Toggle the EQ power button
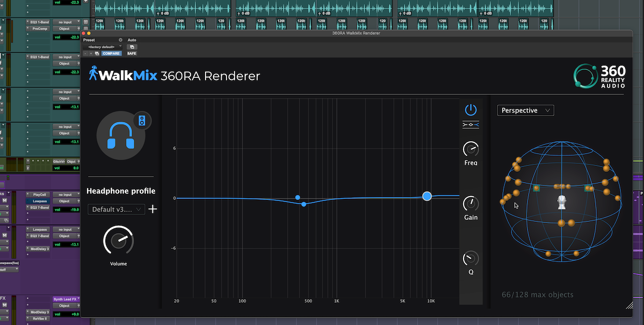 coord(471,110)
